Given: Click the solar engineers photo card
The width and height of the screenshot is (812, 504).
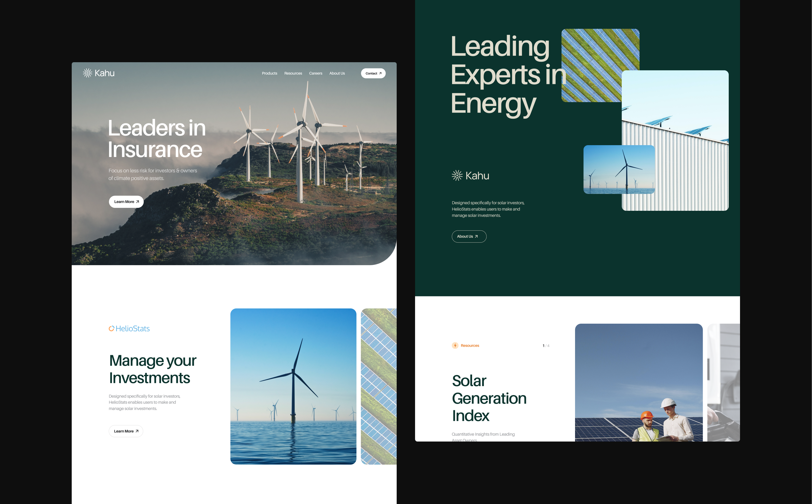Looking at the screenshot, I should coord(639,382).
